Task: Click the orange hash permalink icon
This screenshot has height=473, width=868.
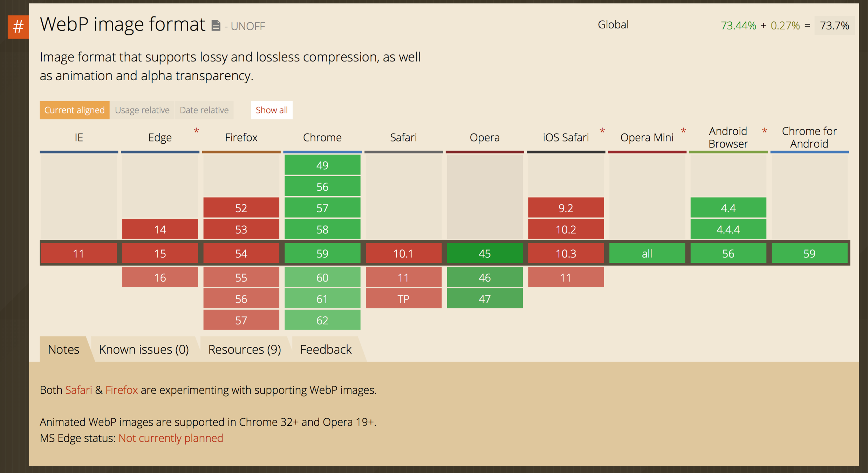Action: (x=18, y=27)
